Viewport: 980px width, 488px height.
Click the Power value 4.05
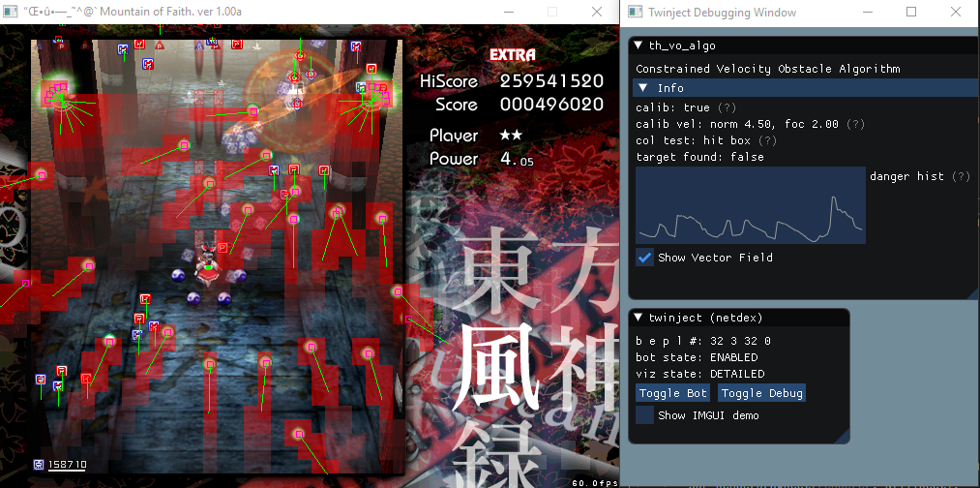pos(517,159)
